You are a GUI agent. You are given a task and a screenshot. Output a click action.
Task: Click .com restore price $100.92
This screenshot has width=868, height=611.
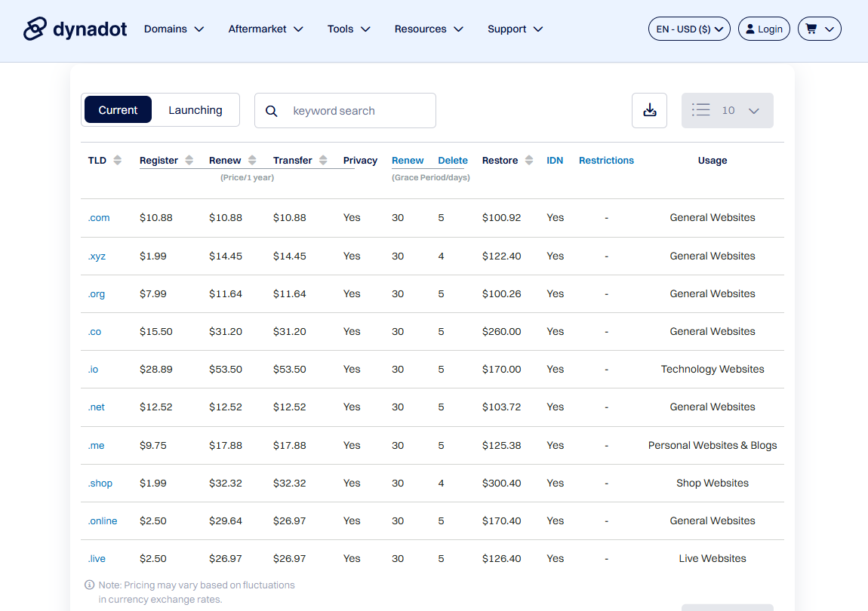(x=501, y=217)
